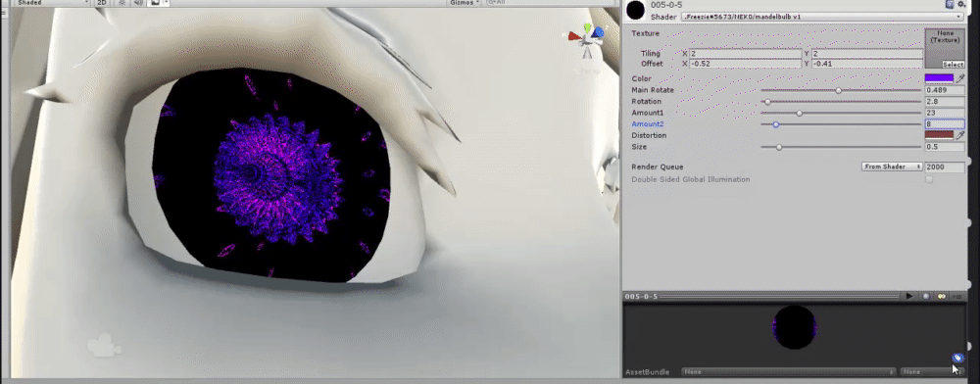Click the scene effects image icon

(155, 3)
